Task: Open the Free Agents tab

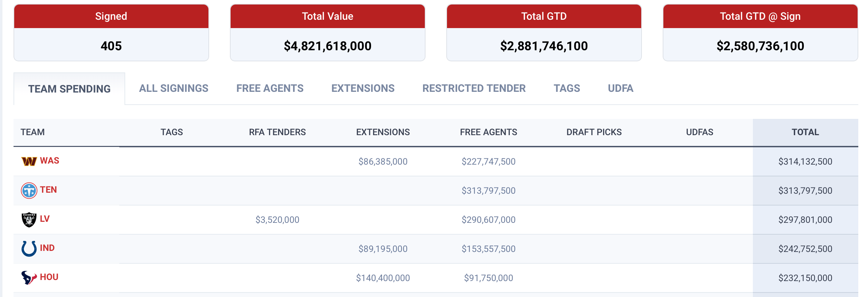Action: pos(269,88)
